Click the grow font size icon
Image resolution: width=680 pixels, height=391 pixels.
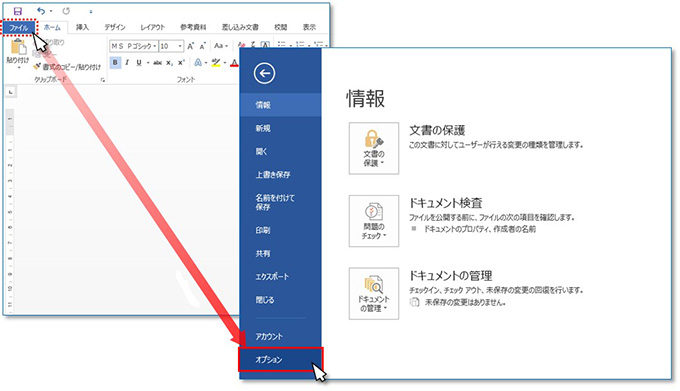click(190, 46)
